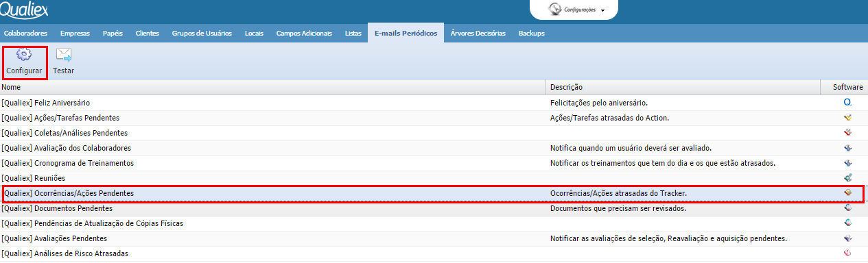Select row [Qualiex] Ocorrências/Ações Pendentes

434,193
